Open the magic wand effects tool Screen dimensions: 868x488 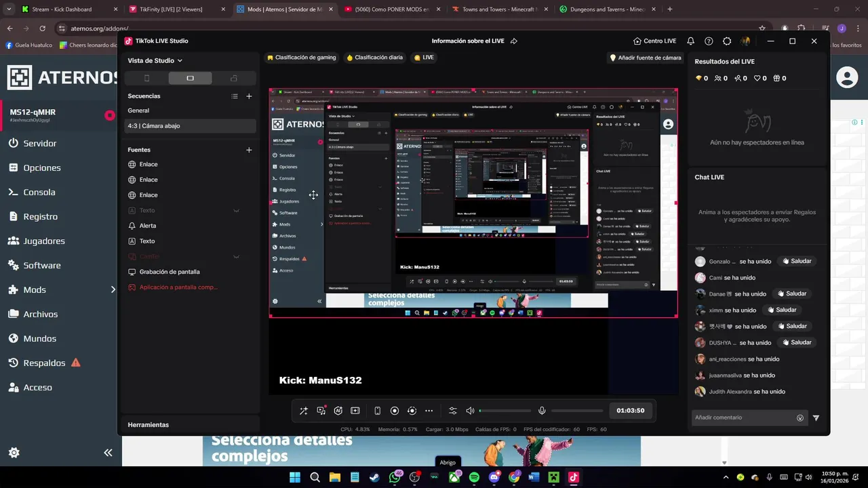click(304, 411)
